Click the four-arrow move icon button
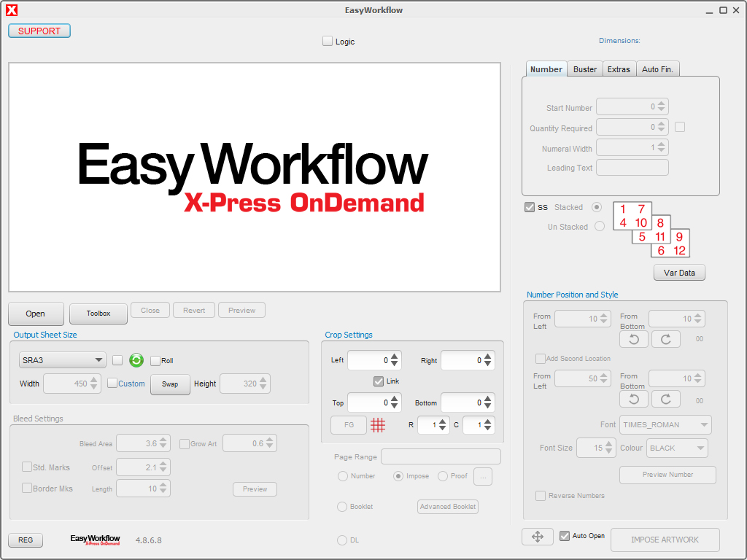 (538, 537)
